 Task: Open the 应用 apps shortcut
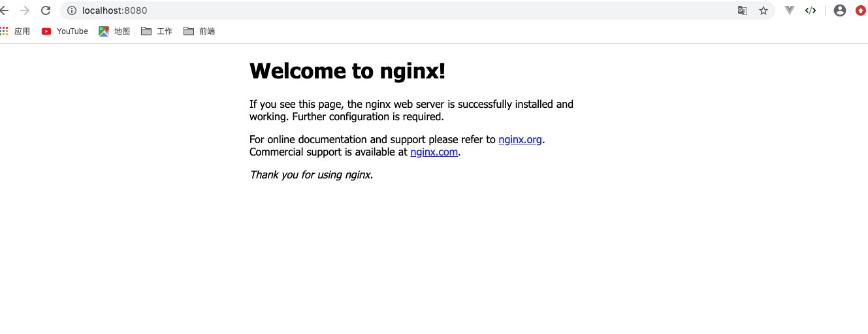coord(16,31)
